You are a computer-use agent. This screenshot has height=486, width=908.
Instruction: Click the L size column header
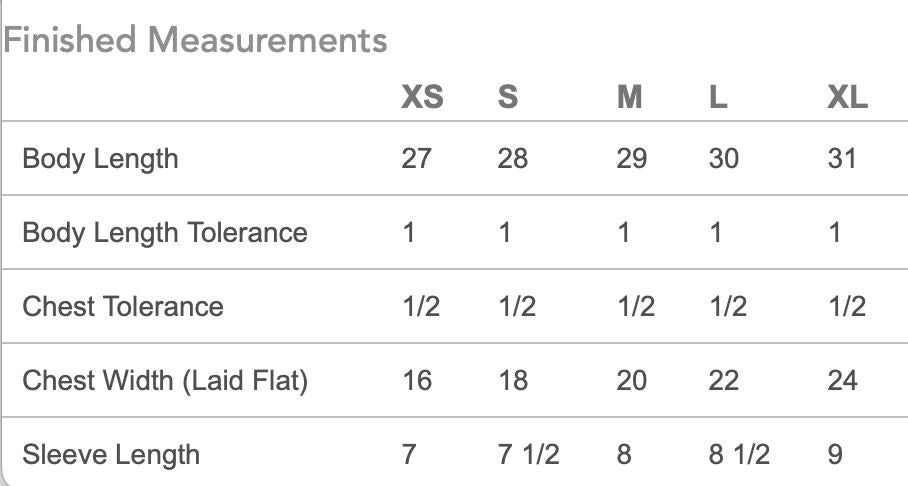[x=718, y=97]
